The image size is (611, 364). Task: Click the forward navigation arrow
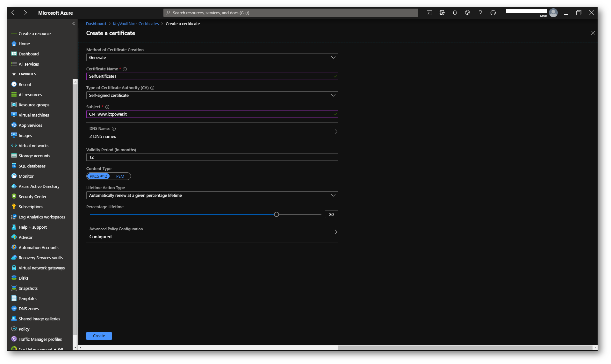[x=25, y=13]
